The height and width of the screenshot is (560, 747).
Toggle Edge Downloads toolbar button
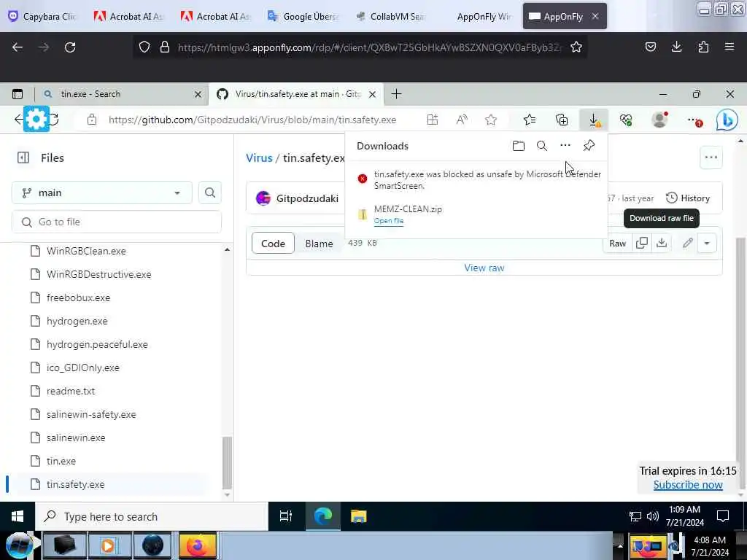click(594, 120)
